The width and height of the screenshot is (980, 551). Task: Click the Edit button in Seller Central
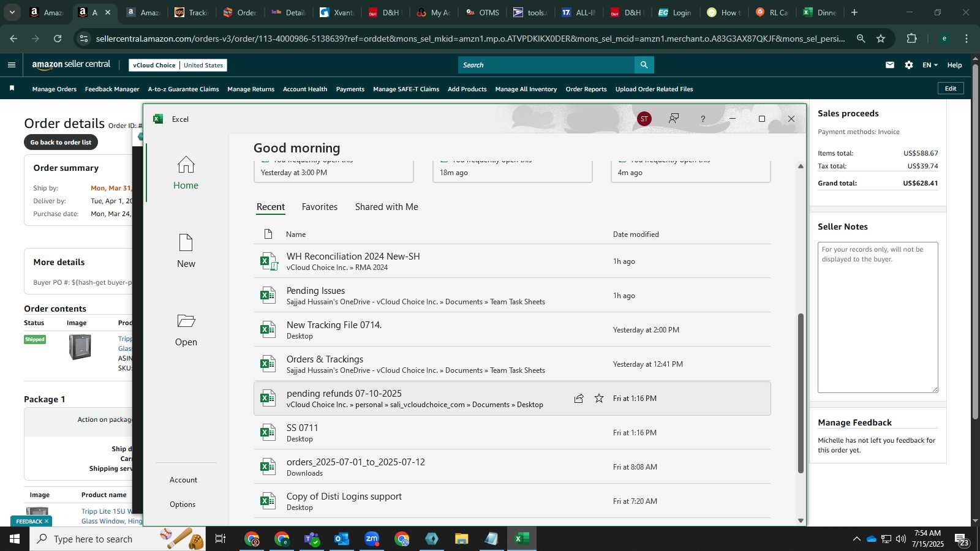coord(951,89)
